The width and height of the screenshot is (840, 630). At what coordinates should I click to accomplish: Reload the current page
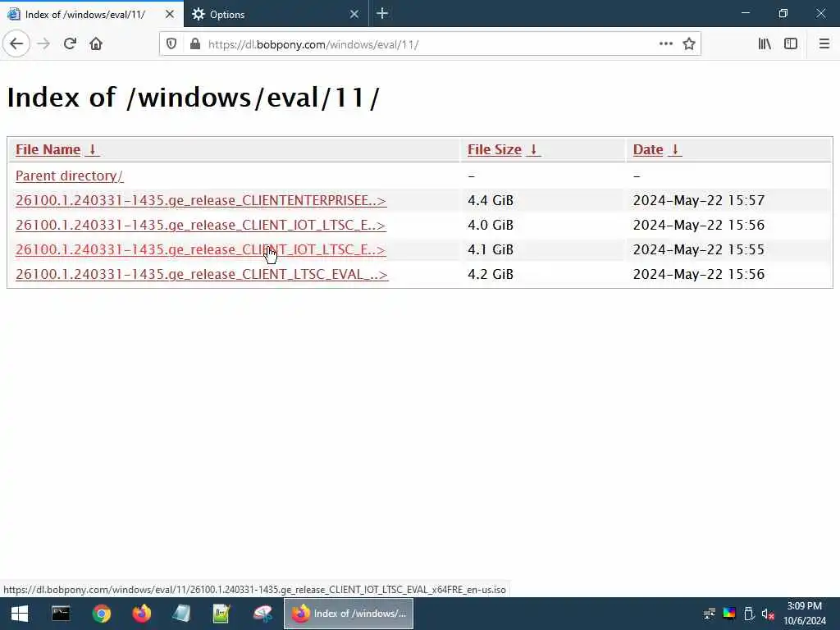click(70, 44)
